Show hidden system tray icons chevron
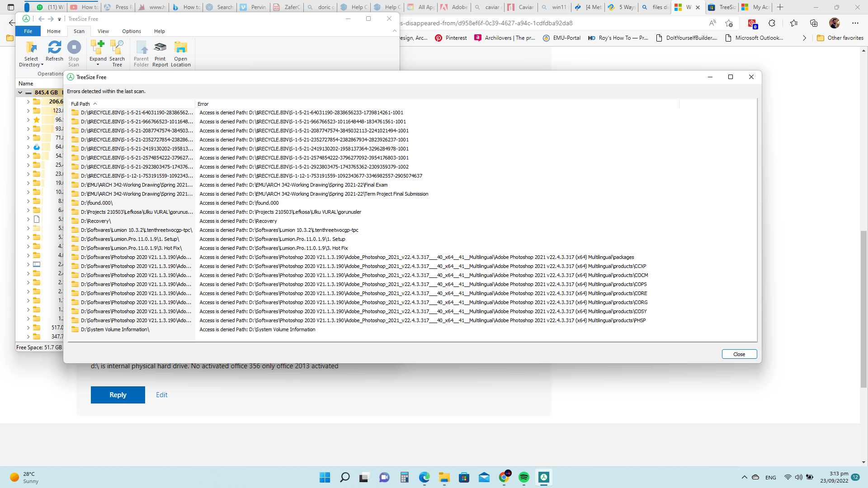The height and width of the screenshot is (488, 868). [745, 478]
